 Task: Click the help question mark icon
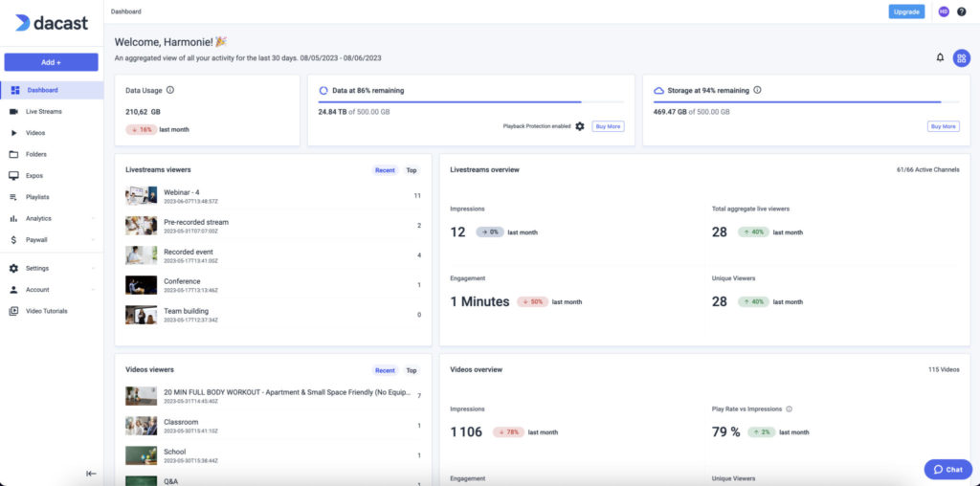click(x=962, y=11)
